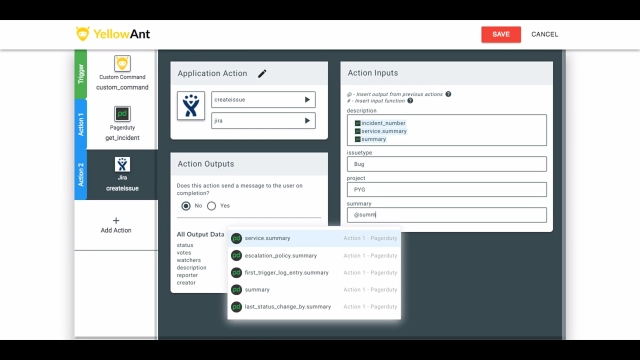Switch to the Trigger tab
Screen dimensions: 640x360
point(81,74)
